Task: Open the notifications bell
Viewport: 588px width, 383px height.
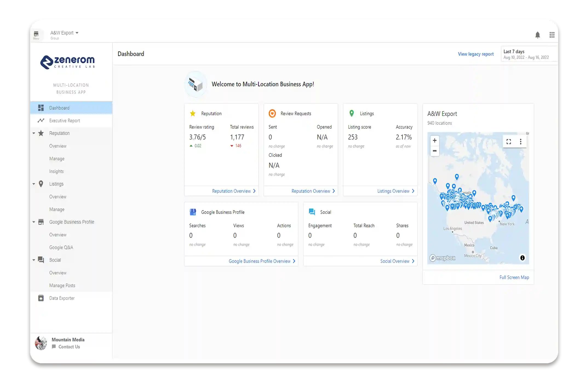Action: tap(538, 35)
